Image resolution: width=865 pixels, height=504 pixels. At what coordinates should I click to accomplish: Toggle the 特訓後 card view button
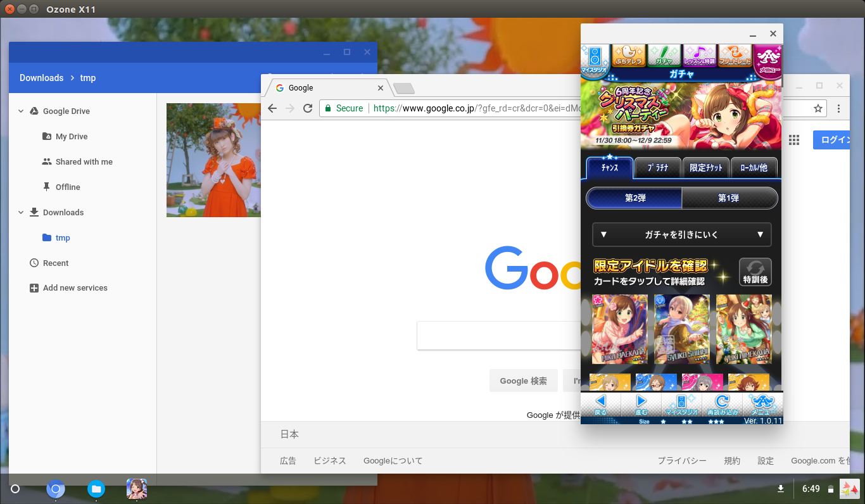point(755,272)
